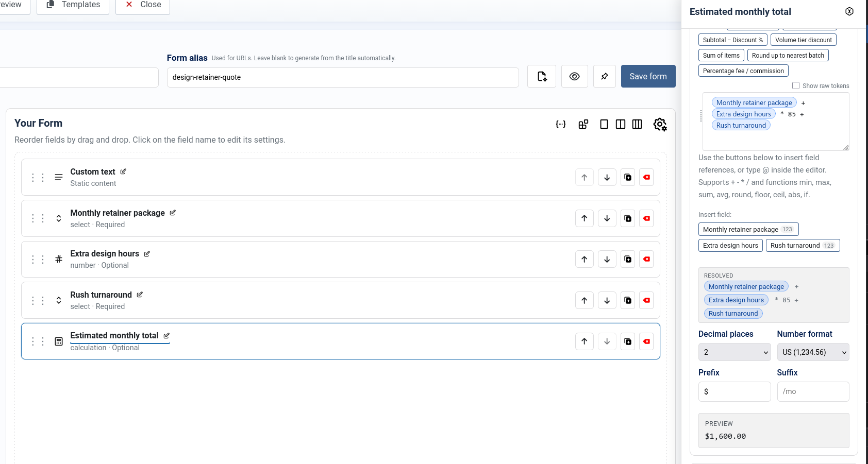Screen dimensions: 868x464
Task: Click Extra design hours token in formula editor
Action: click(x=744, y=114)
